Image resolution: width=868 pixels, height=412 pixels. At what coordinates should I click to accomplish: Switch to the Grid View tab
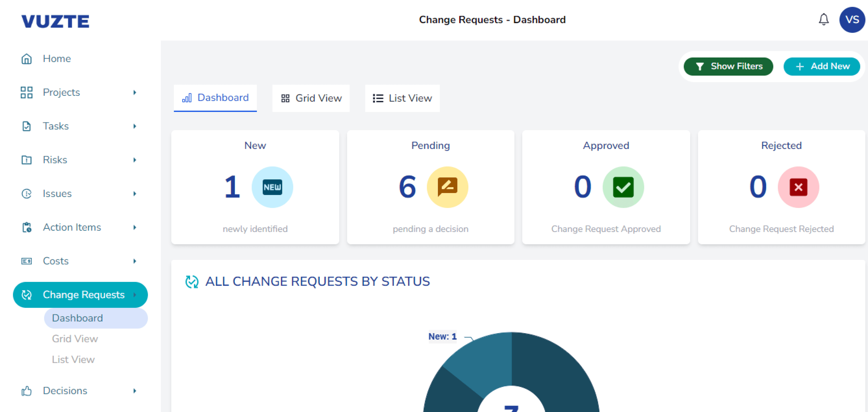coord(311,98)
